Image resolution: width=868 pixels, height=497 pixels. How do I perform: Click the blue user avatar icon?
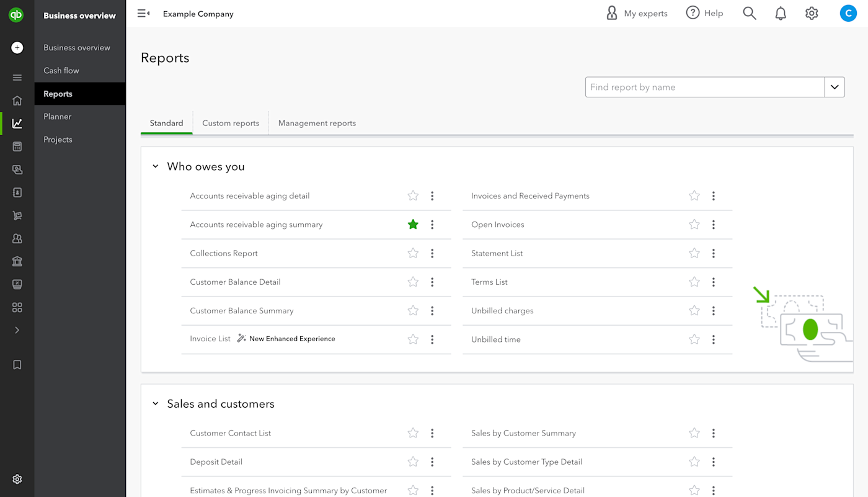pyautogui.click(x=848, y=13)
